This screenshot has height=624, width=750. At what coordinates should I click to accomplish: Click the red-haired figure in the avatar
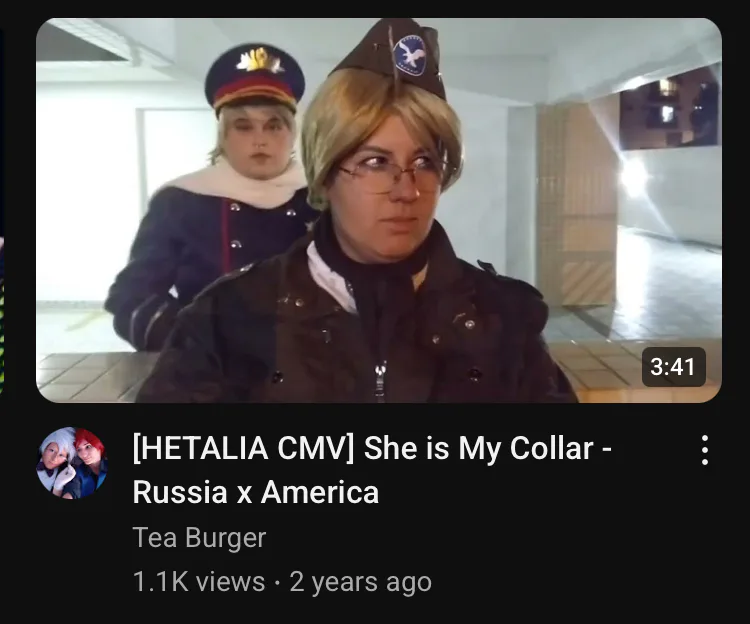tap(90, 460)
